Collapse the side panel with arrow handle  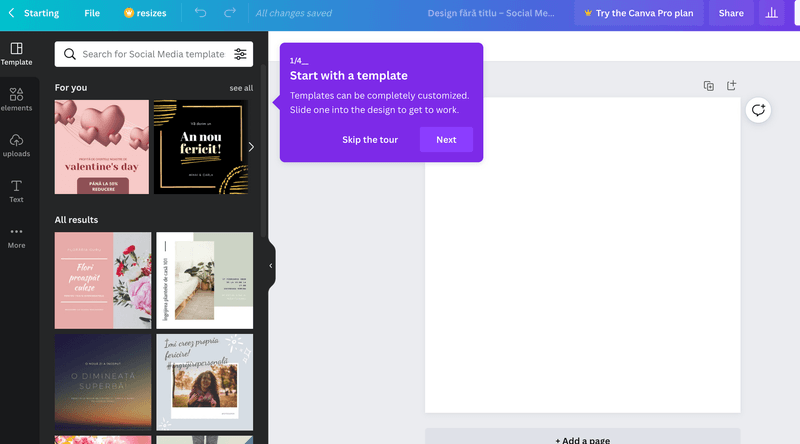pyautogui.click(x=271, y=266)
